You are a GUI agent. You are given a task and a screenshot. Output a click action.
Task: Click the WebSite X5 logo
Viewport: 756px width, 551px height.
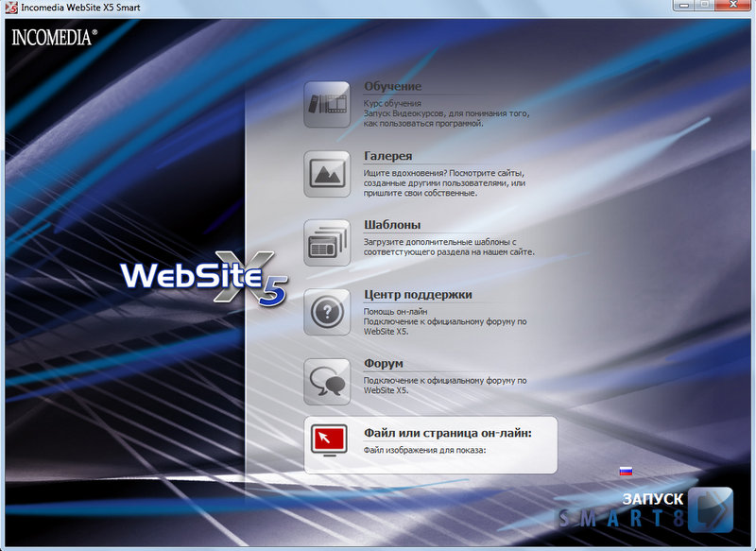(204, 278)
